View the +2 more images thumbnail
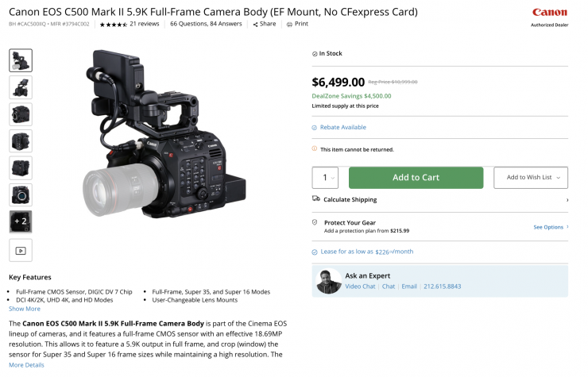Image resolution: width=588 pixels, height=377 pixels. (21, 221)
